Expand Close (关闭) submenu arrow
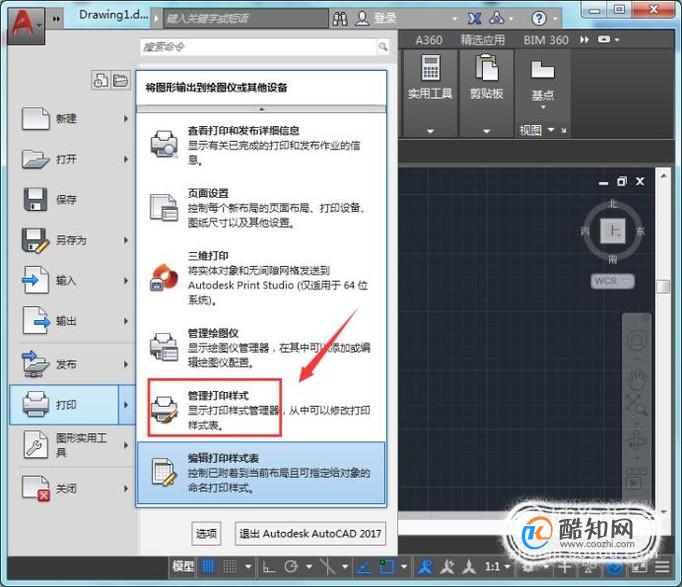682x587 pixels. coord(126,489)
